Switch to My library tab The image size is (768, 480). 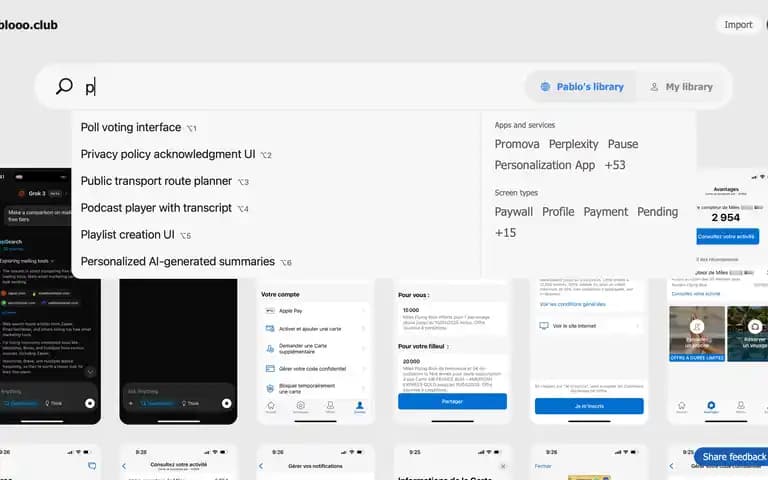point(681,87)
